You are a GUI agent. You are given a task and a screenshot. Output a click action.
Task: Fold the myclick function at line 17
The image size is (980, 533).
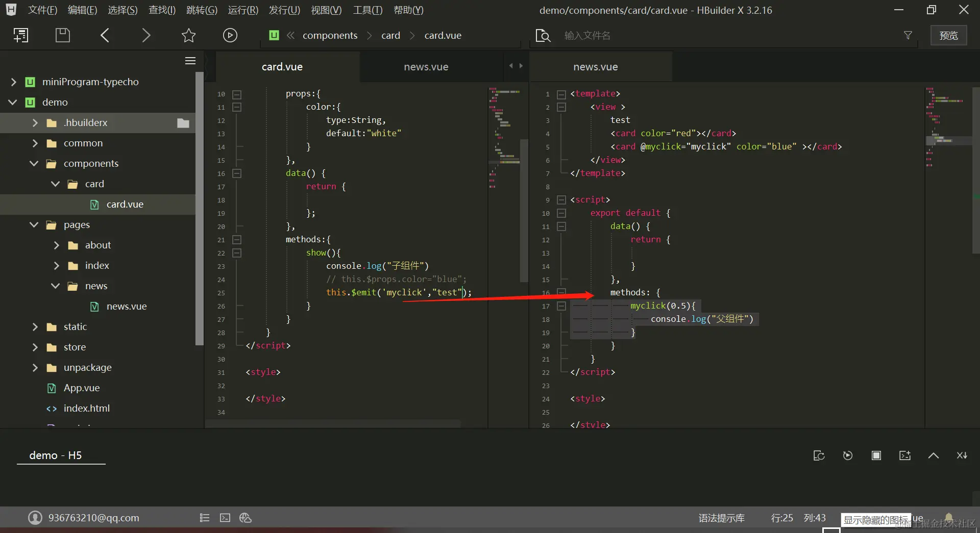coord(561,306)
